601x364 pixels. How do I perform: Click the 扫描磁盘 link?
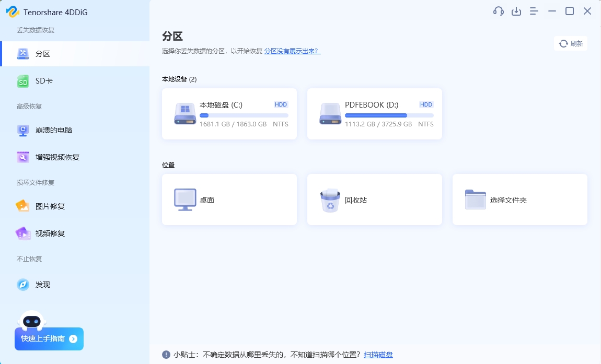click(378, 355)
